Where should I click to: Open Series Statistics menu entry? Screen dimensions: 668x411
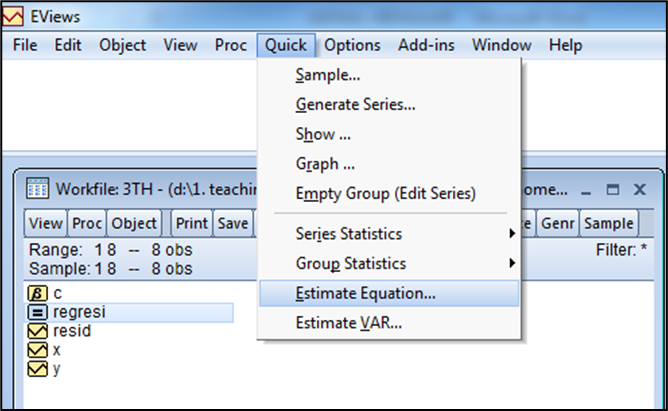(x=389, y=234)
